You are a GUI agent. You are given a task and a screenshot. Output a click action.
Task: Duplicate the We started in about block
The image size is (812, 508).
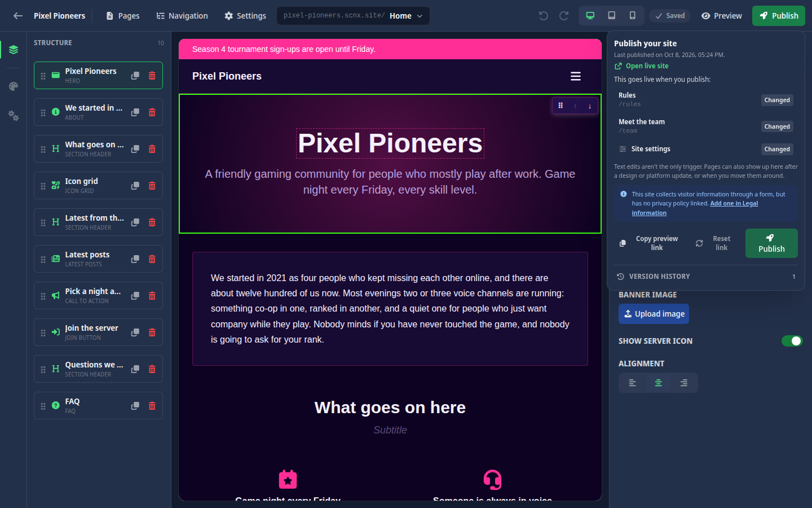[x=135, y=112]
